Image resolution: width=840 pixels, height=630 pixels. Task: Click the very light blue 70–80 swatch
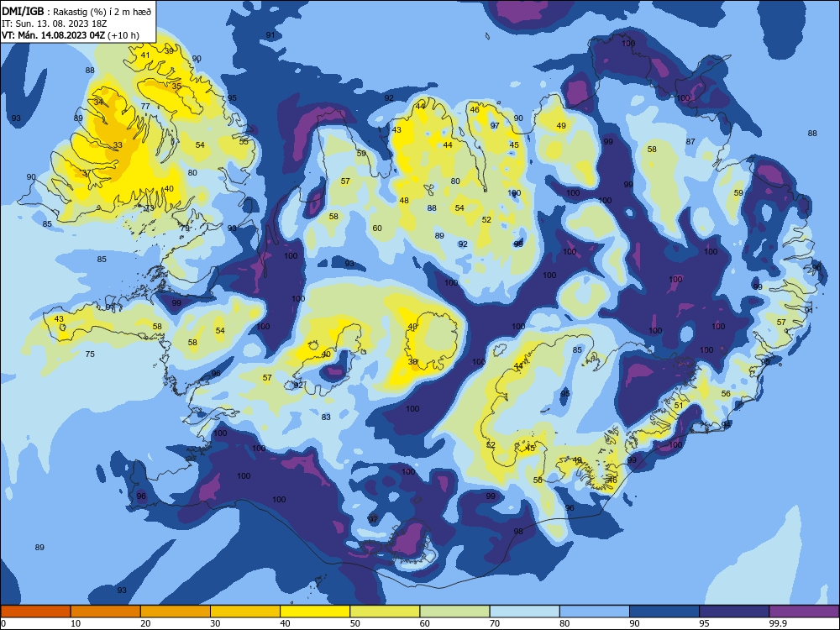524,612
